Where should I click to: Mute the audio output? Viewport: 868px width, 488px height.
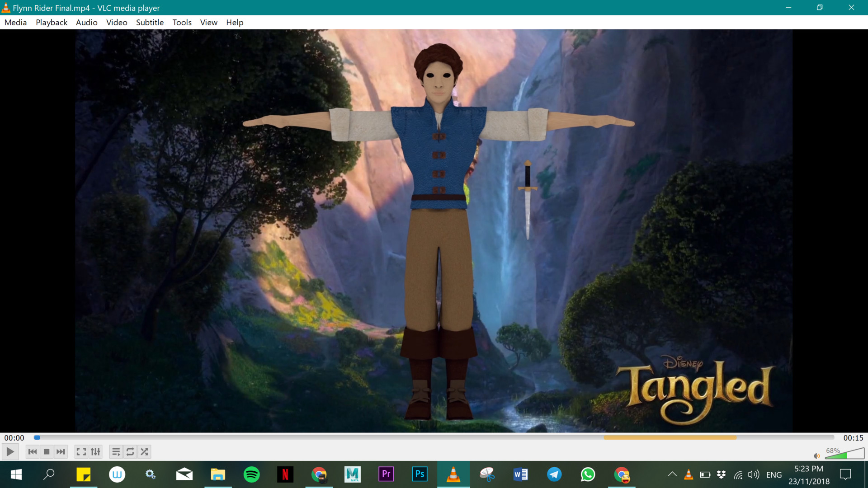[x=816, y=456]
